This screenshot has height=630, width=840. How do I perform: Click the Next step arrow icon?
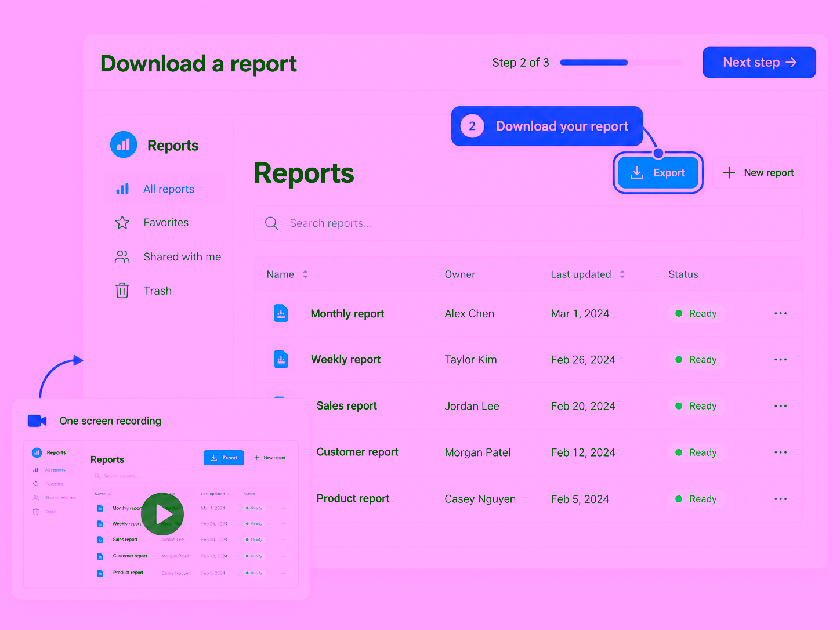click(791, 62)
